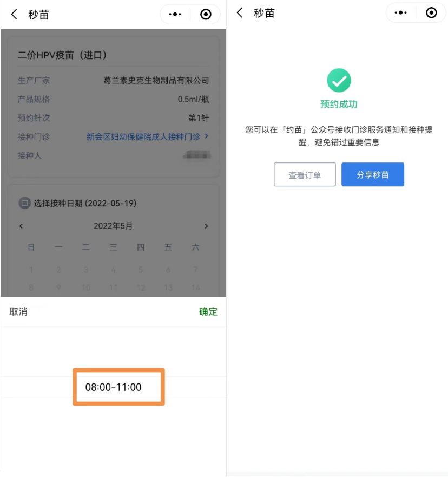Viewport: 448px width, 482px height.
Task: Open the 新会区妇幼保健院成人接种门诊 clinic link
Action: [143, 137]
